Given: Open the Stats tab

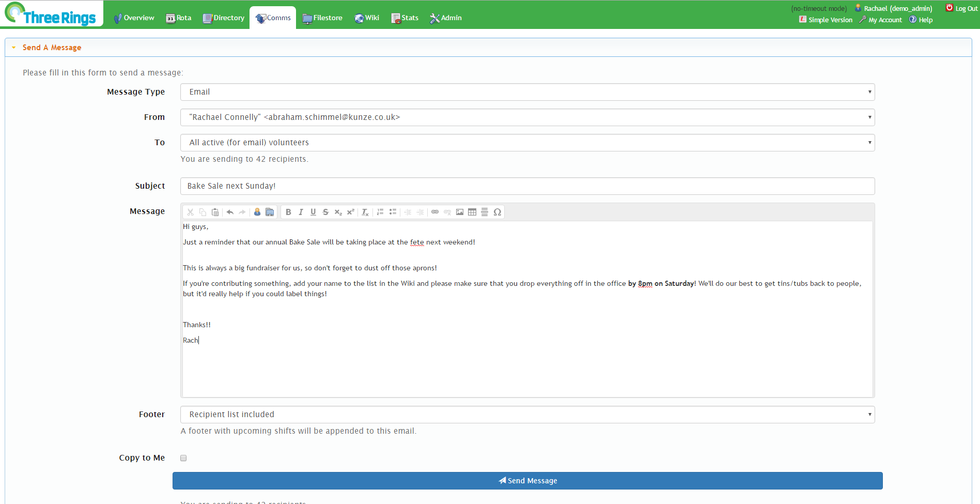Looking at the screenshot, I should pyautogui.click(x=405, y=18).
